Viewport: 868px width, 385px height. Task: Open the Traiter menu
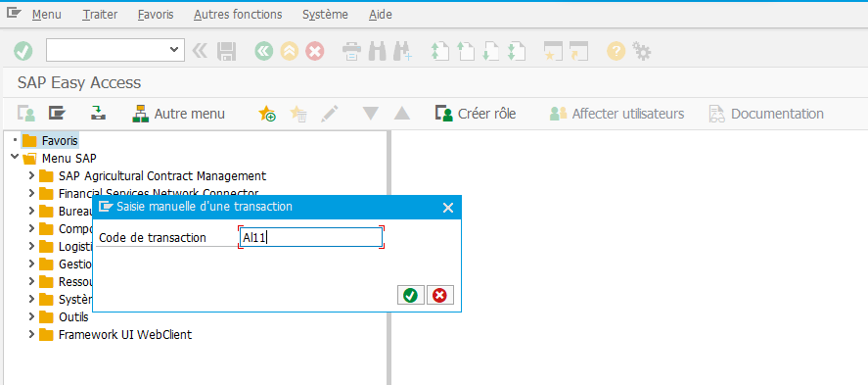[x=100, y=15]
